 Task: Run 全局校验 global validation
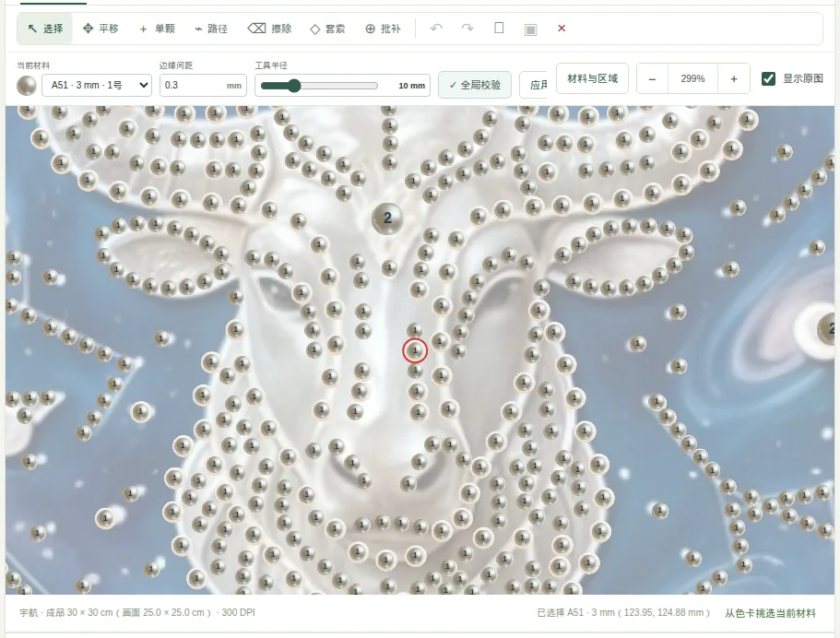(x=475, y=85)
